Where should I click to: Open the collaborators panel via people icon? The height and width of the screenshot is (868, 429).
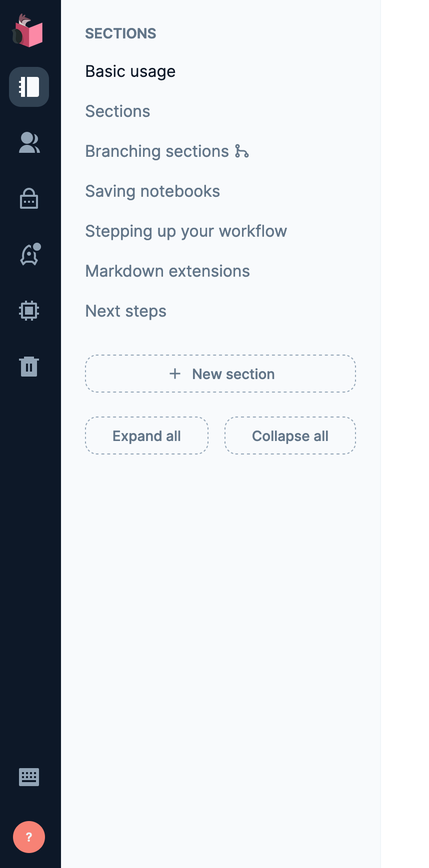click(28, 143)
